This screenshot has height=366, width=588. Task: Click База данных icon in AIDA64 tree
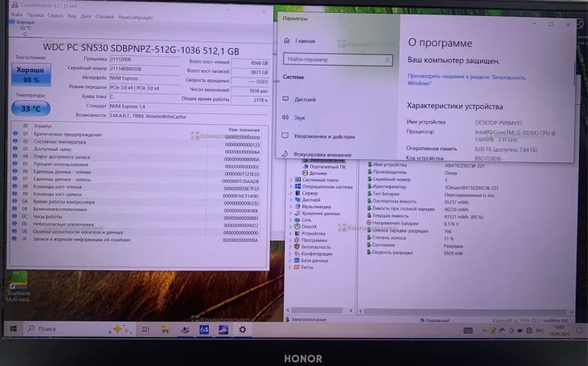coord(296,260)
